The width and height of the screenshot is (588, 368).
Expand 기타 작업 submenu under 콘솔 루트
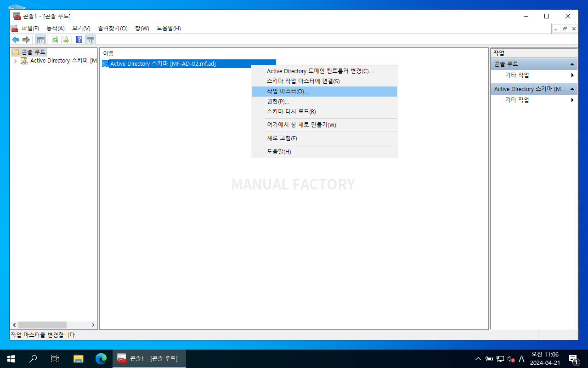pos(535,75)
